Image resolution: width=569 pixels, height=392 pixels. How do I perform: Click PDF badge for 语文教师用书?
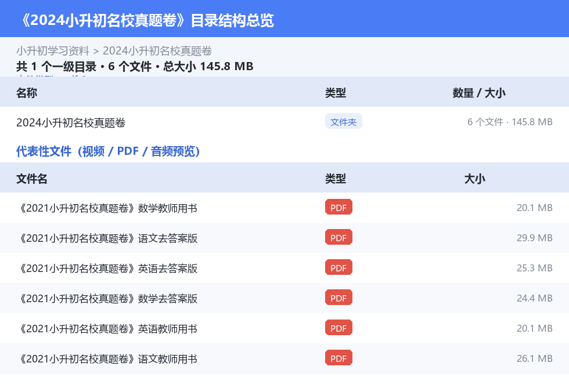[x=338, y=358]
